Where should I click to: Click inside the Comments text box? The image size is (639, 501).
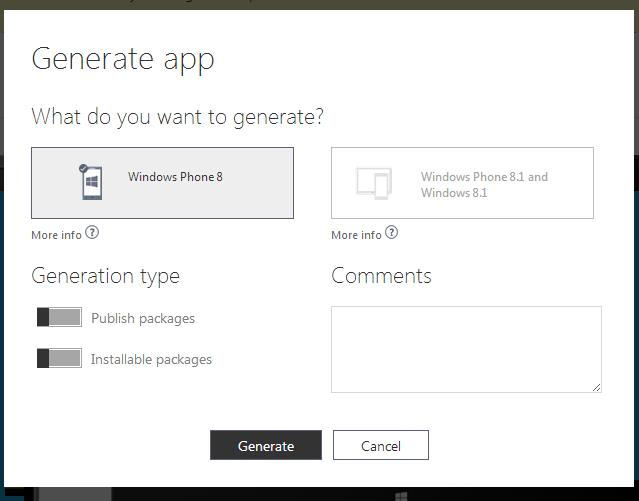point(466,349)
